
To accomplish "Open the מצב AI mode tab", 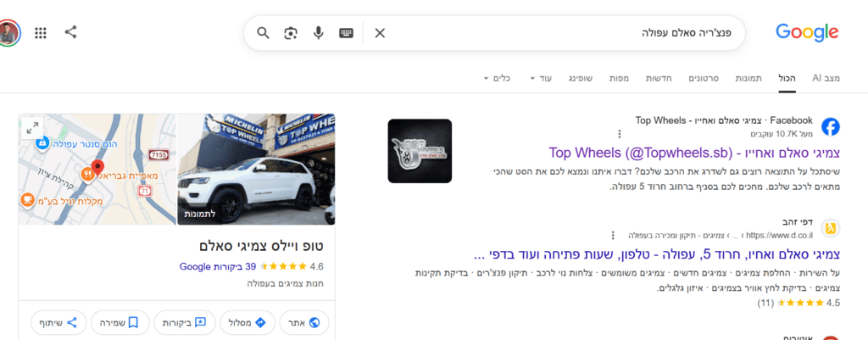I will pos(826,78).
